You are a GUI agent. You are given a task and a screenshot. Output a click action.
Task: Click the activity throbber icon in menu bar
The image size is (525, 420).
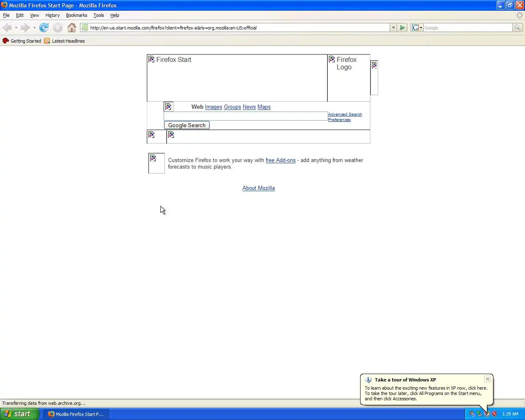(x=520, y=15)
